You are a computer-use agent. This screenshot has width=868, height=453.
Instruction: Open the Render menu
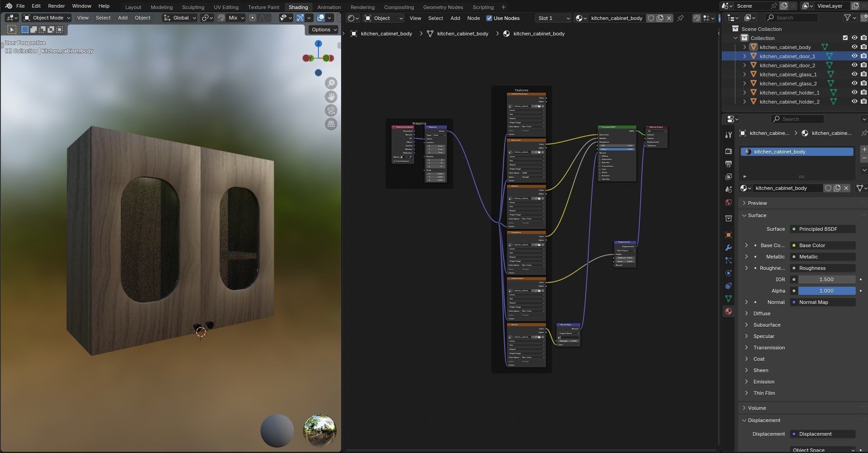[x=56, y=6]
